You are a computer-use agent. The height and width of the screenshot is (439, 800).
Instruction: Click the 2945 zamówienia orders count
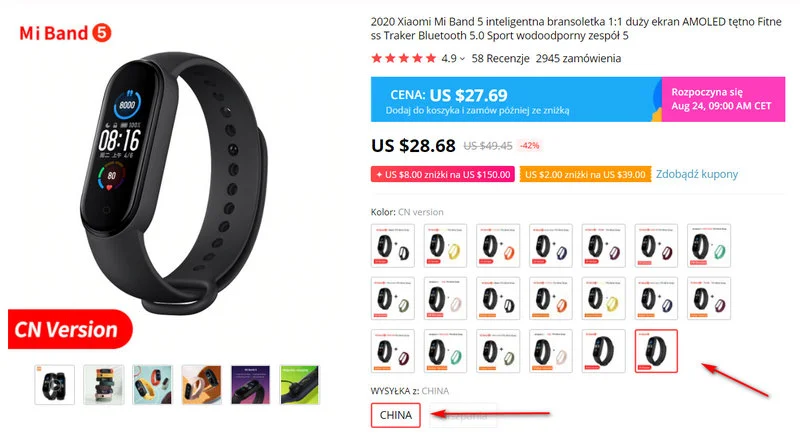point(578,58)
